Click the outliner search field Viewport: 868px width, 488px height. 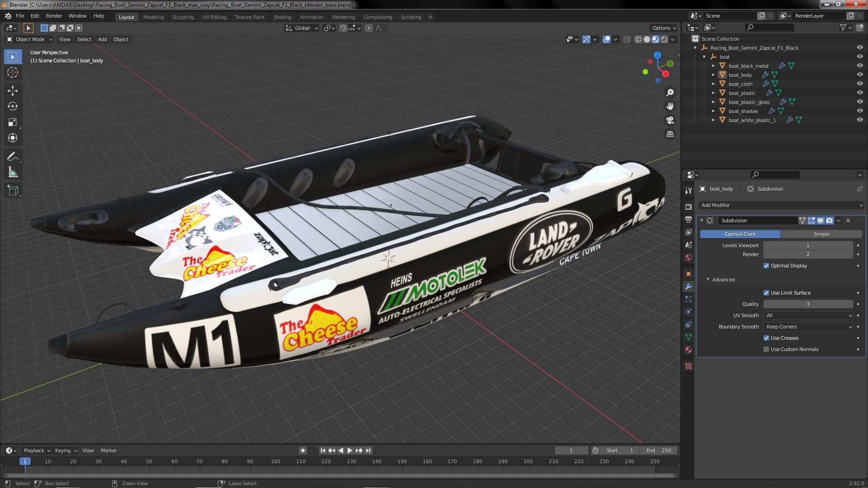point(769,28)
